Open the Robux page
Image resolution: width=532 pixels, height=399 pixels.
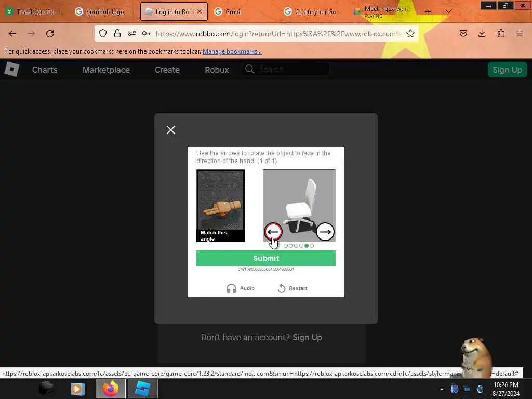tap(217, 70)
